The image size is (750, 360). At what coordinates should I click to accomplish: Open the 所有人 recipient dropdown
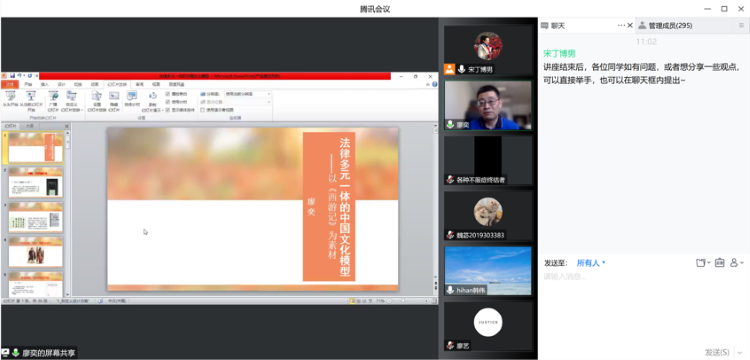591,263
